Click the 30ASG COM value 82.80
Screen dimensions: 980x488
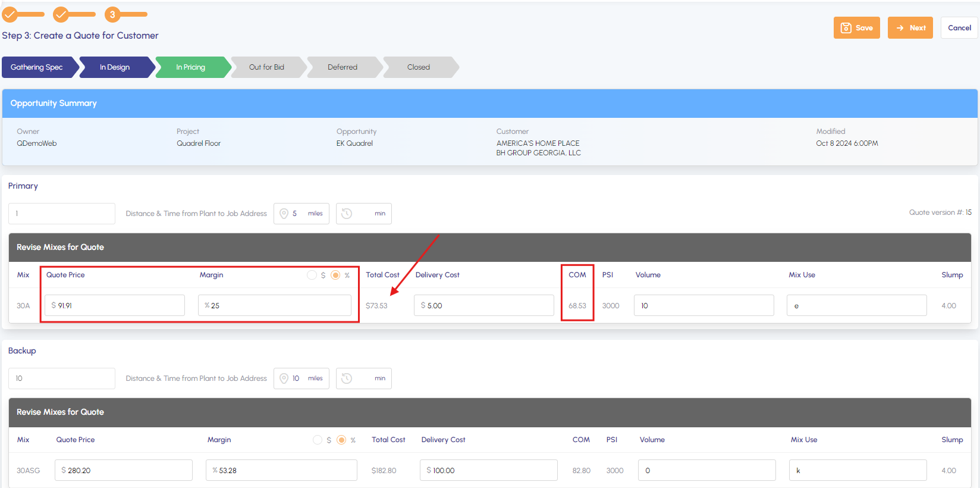click(x=582, y=471)
